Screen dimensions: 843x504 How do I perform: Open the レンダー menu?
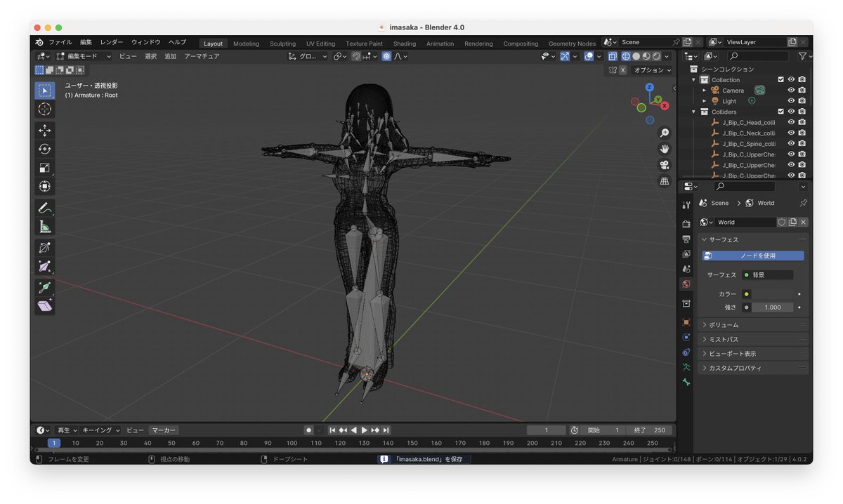(111, 42)
